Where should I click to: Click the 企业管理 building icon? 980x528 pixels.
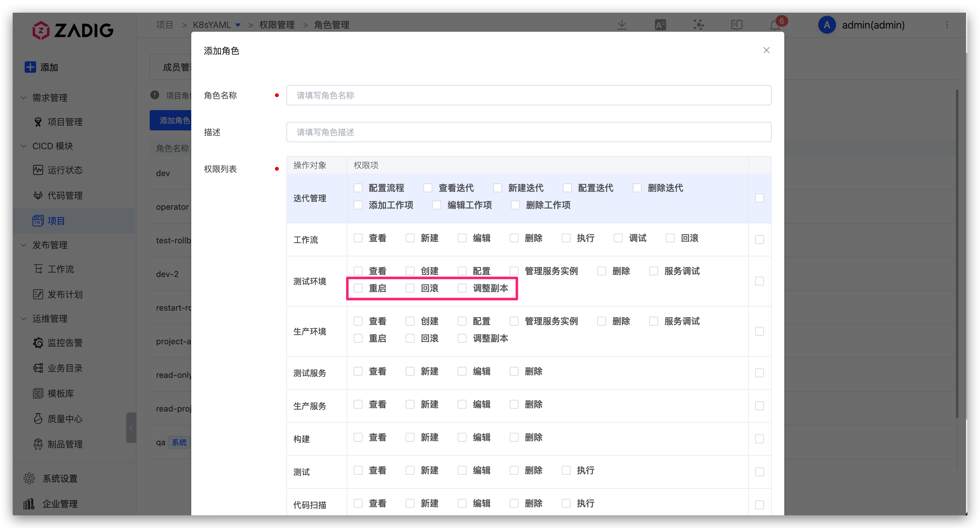coord(29,504)
